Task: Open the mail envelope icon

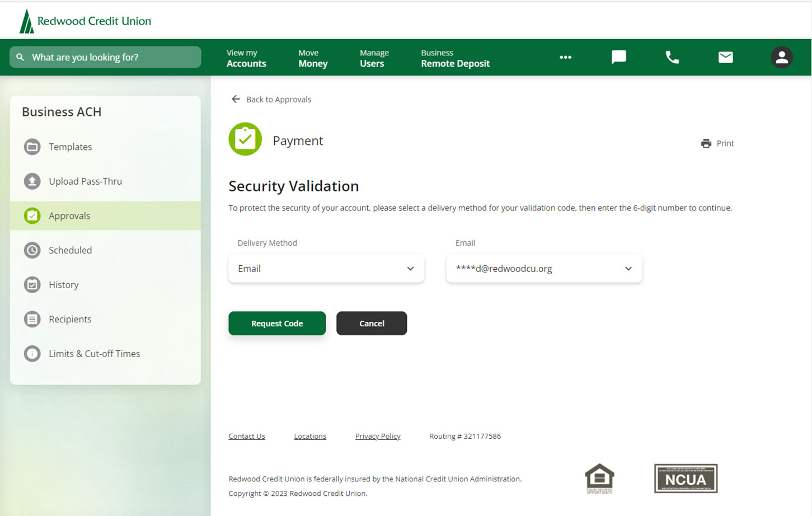Action: click(726, 57)
